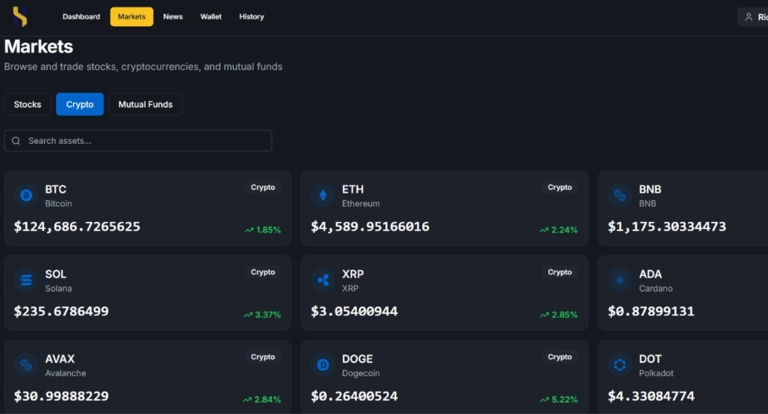Click the Bitcoin coin icon
Viewport: 768px width, 414px height.
[26, 195]
